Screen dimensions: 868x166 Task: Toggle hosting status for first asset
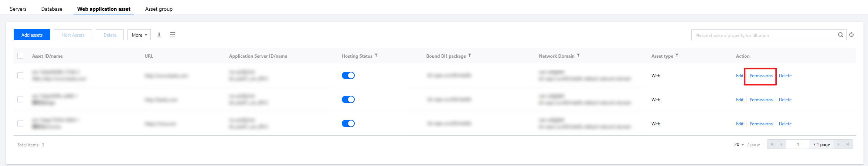click(x=348, y=75)
